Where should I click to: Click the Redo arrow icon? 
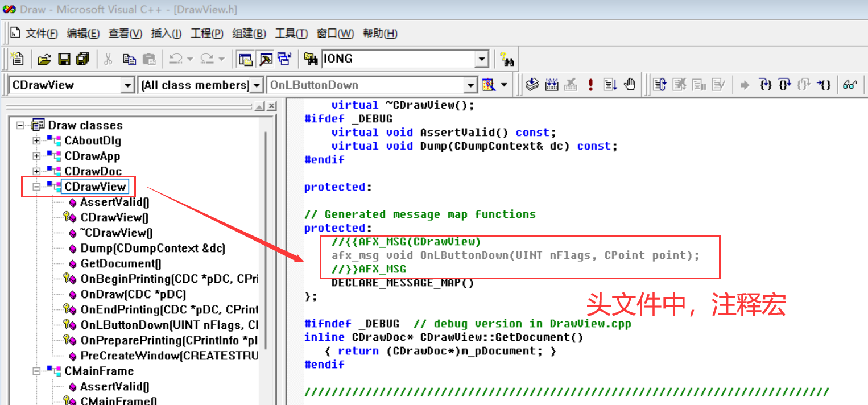207,59
